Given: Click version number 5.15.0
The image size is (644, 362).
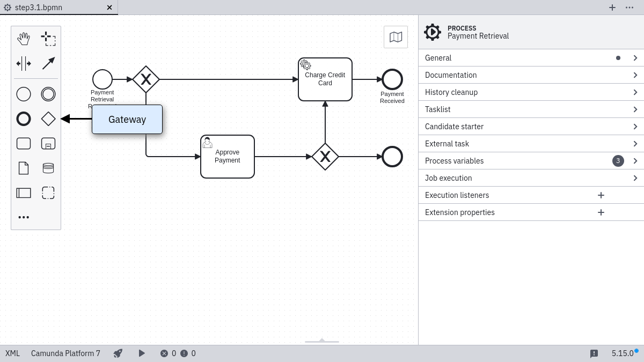Looking at the screenshot, I should point(623,353).
